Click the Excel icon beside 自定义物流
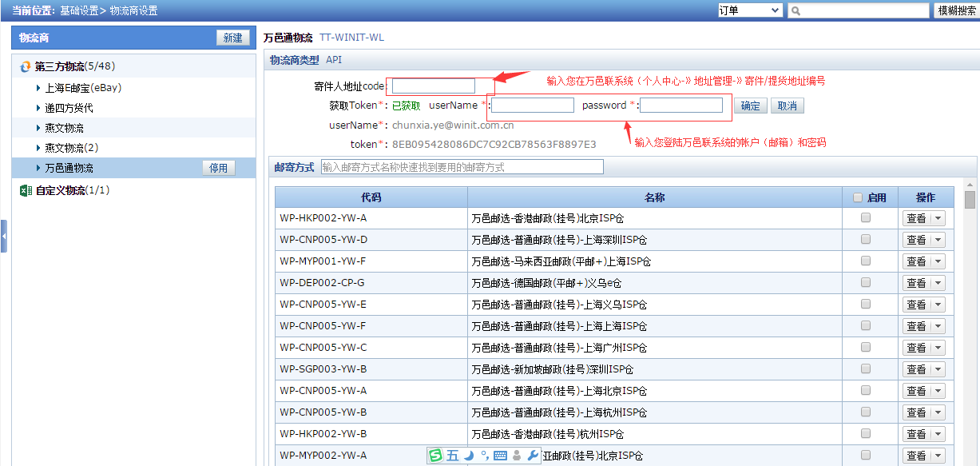Image resolution: width=980 pixels, height=466 pixels. (26, 190)
